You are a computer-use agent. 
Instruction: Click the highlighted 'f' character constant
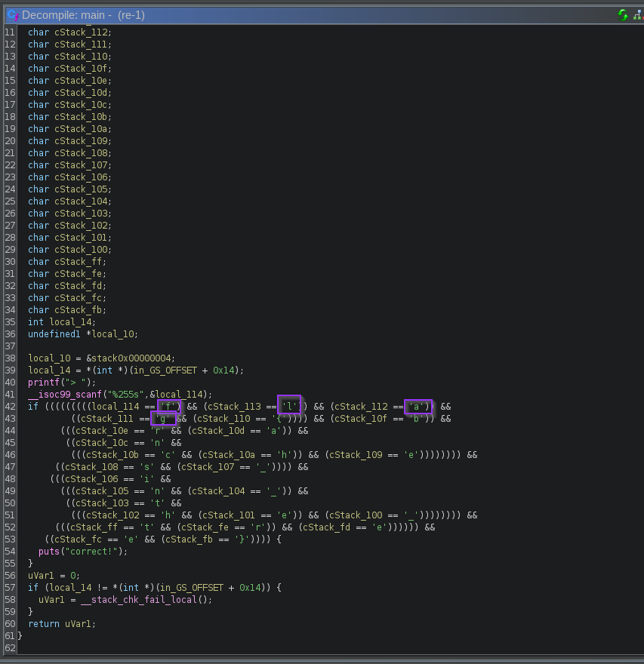click(x=169, y=407)
